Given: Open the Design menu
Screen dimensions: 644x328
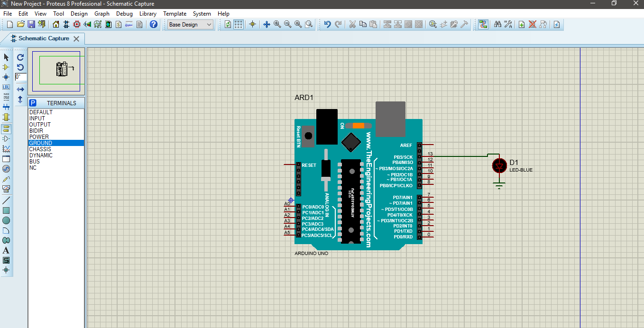Looking at the screenshot, I should click(x=79, y=14).
